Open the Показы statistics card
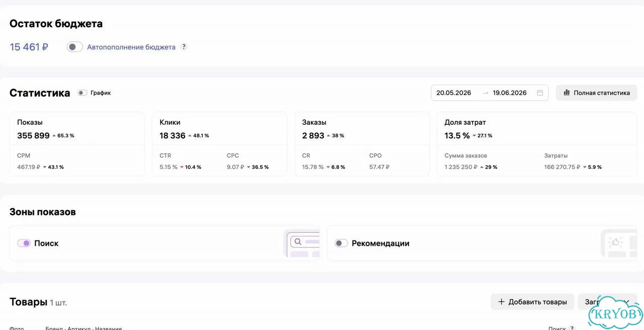This screenshot has width=644, height=330. click(77, 144)
